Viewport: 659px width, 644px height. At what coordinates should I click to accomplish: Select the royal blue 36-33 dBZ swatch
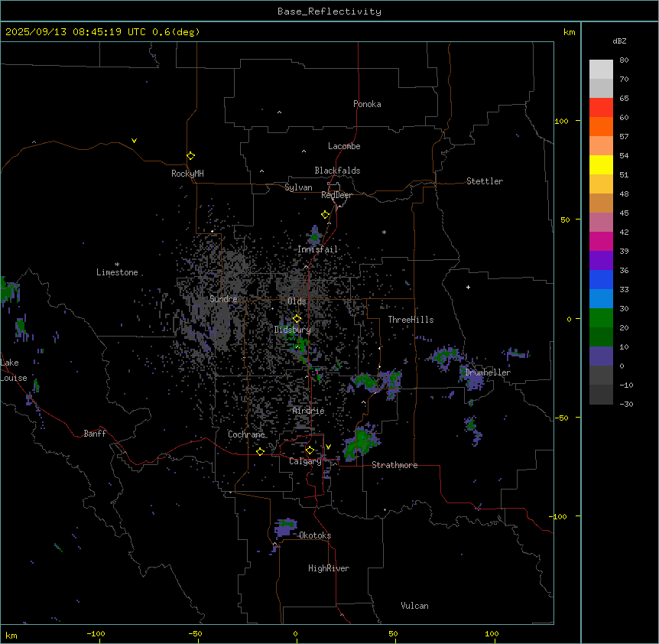click(601, 279)
